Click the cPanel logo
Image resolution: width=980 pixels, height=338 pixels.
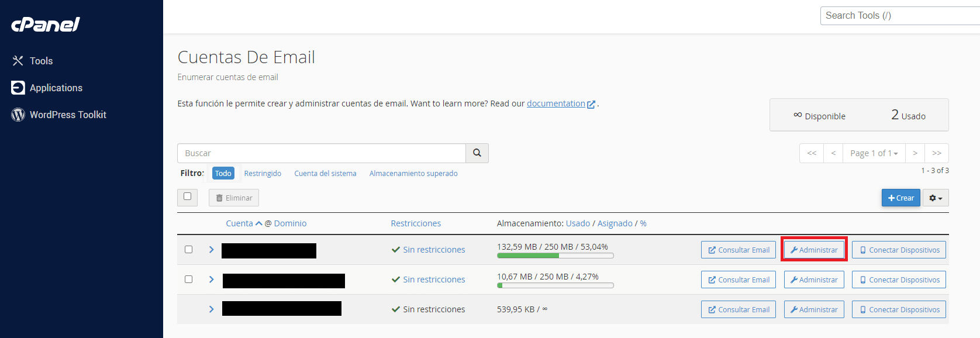tap(46, 25)
